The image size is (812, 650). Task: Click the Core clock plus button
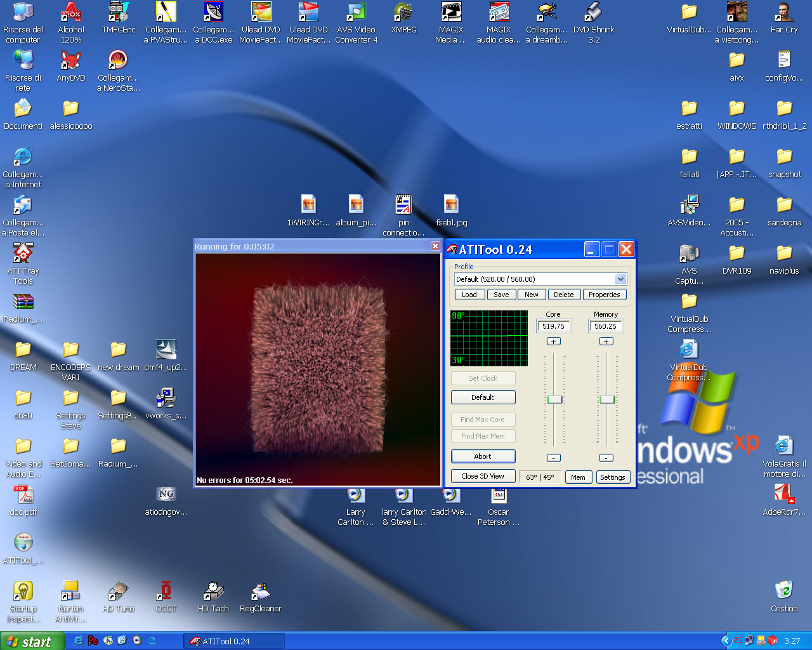tap(553, 342)
